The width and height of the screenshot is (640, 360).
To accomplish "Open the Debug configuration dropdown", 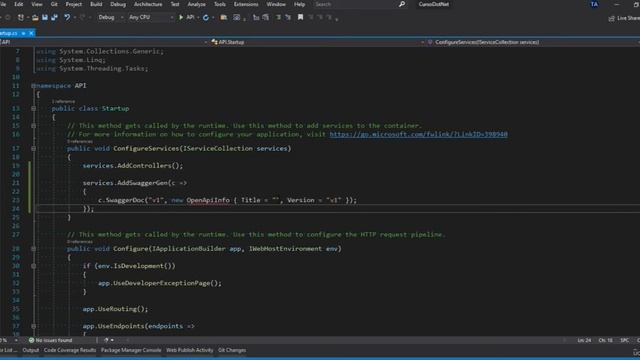I will coord(111,18).
